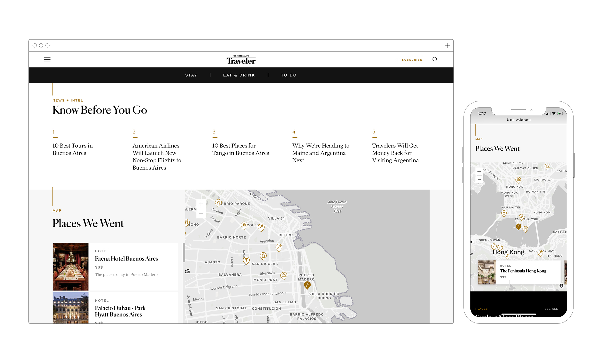Zoom out on the Buenos Aires map
The width and height of the screenshot is (603, 364).
tap(201, 214)
